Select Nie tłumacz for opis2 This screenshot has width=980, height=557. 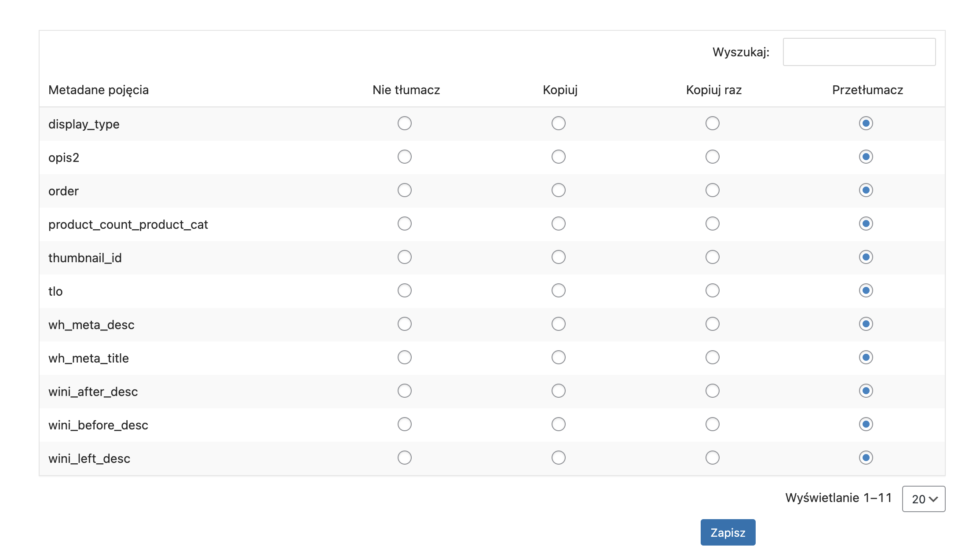(x=405, y=157)
